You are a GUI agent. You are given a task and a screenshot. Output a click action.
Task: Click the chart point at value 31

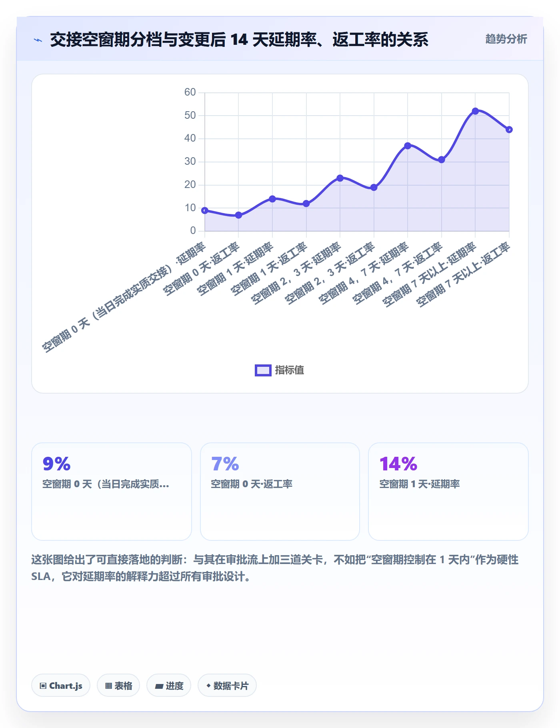[x=441, y=160]
